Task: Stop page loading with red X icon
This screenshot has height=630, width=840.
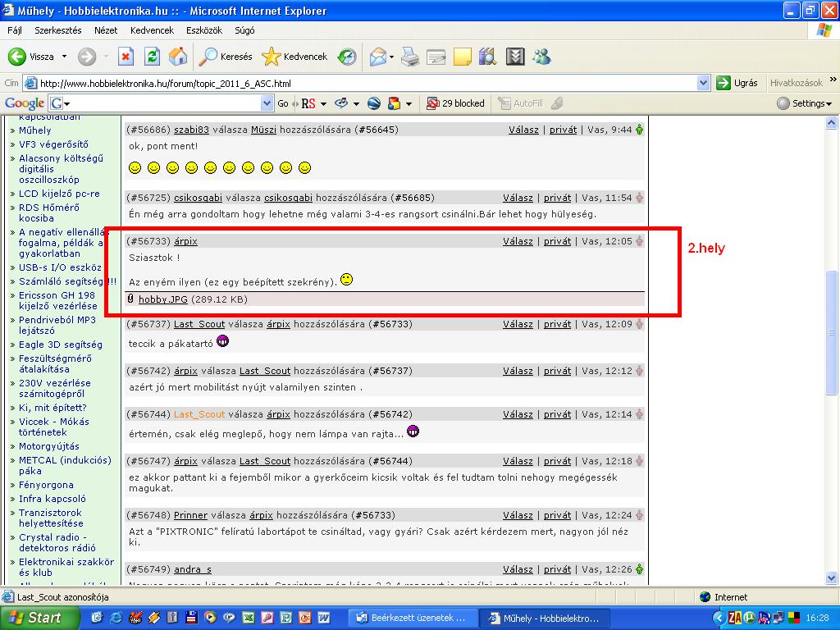Action: tap(126, 57)
